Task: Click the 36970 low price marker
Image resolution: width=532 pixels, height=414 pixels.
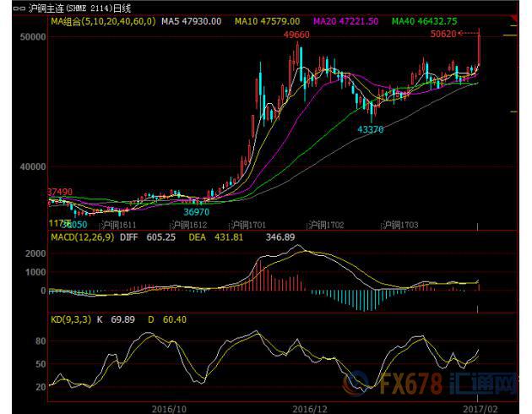Action: [198, 212]
